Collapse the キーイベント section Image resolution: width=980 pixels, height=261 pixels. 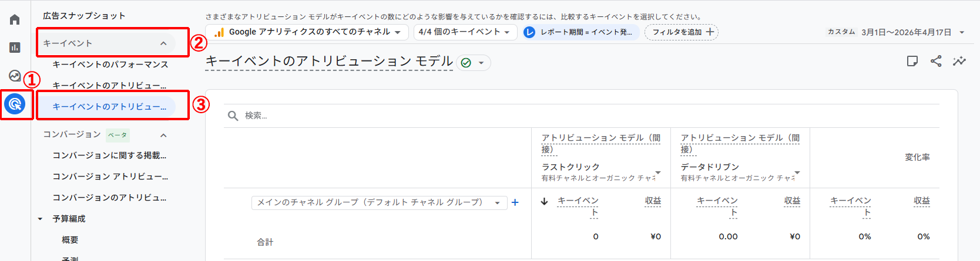[163, 43]
